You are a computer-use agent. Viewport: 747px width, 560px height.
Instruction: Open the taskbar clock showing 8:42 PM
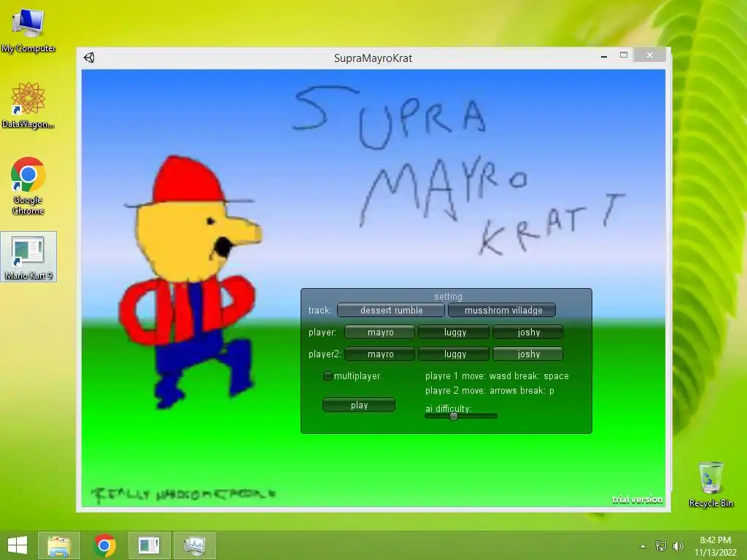(x=715, y=546)
